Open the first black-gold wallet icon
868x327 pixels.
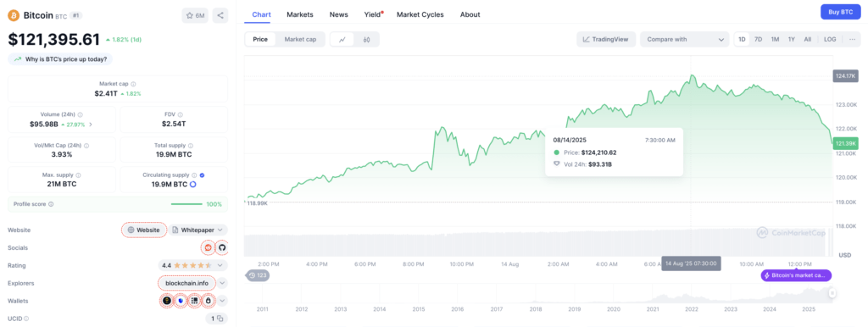pos(167,301)
